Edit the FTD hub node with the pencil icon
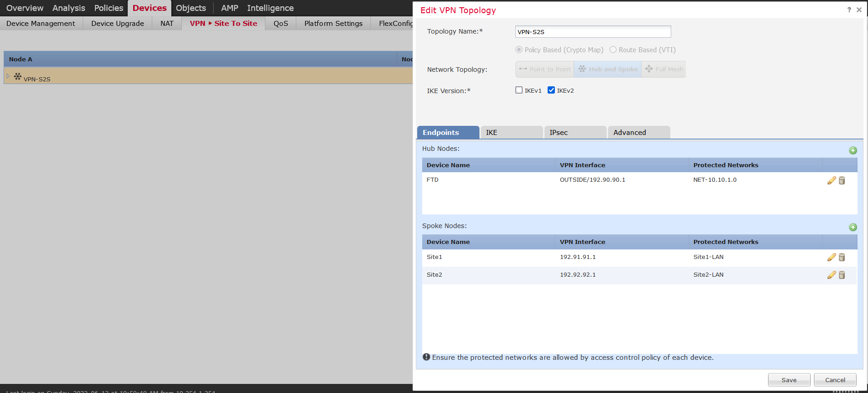Screen dimensions: 868x393 coord(832,180)
